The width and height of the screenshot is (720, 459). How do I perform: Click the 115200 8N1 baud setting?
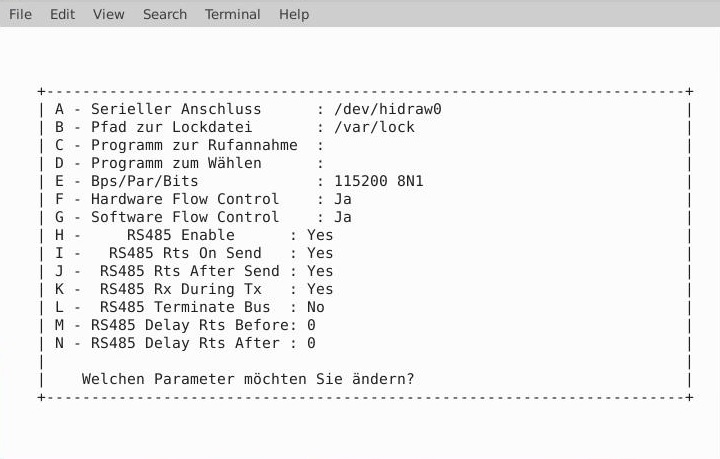379,181
